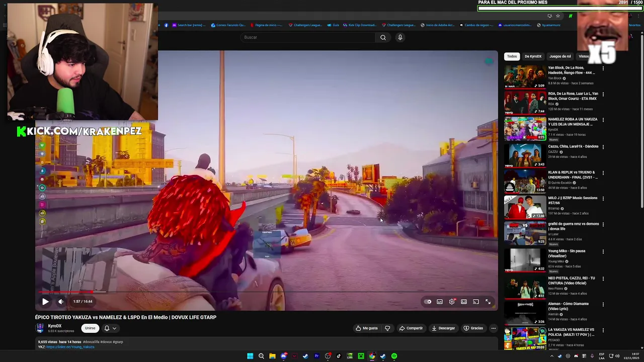Click Me gusta like button
The width and height of the screenshot is (644, 362).
point(366,328)
